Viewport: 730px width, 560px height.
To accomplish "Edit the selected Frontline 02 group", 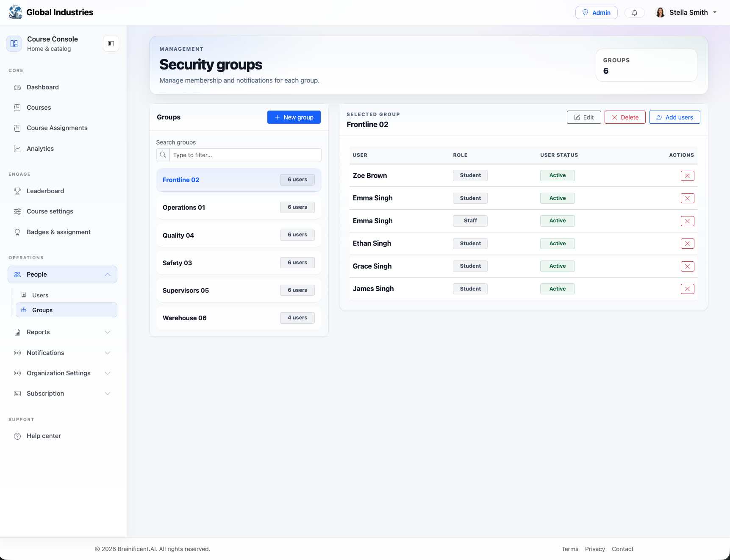I will [584, 117].
